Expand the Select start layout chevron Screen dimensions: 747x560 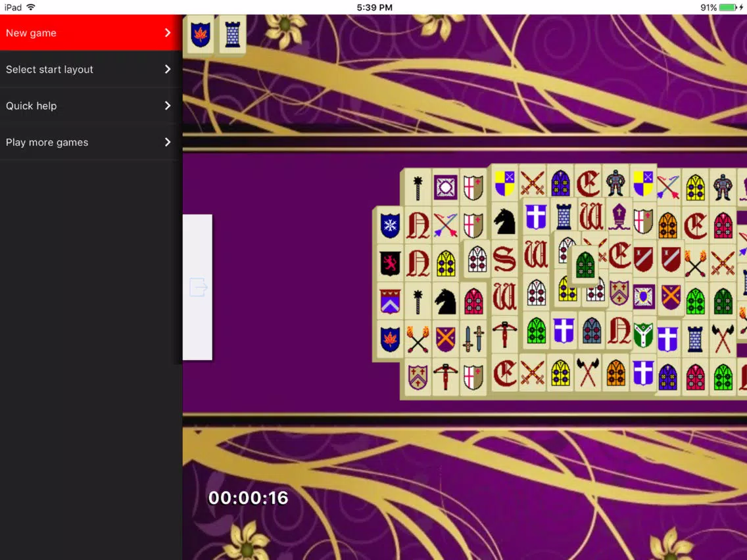pos(167,70)
